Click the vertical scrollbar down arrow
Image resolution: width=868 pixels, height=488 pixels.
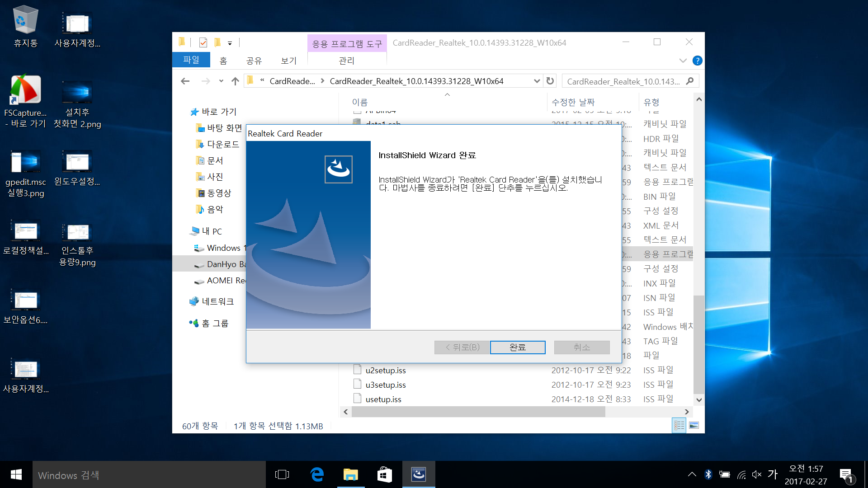pos(699,400)
